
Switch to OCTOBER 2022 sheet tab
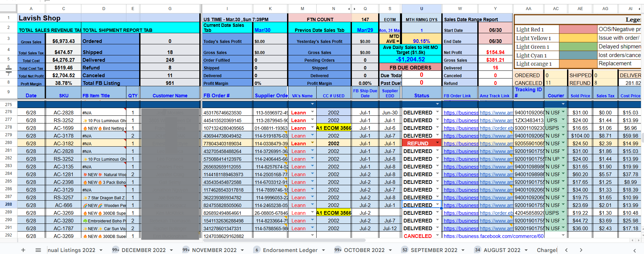[364, 250]
